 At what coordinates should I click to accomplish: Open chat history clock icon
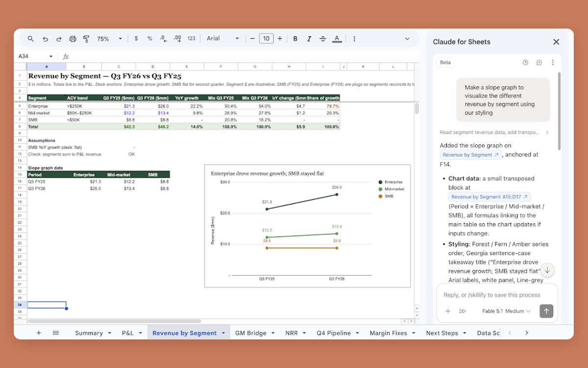[525, 62]
